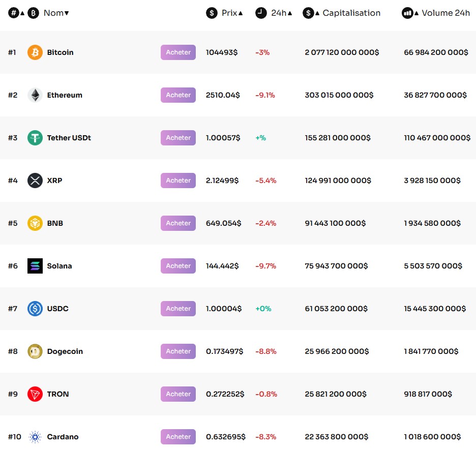Click Acheter for Bitcoin
476x450 pixels.
(x=178, y=52)
